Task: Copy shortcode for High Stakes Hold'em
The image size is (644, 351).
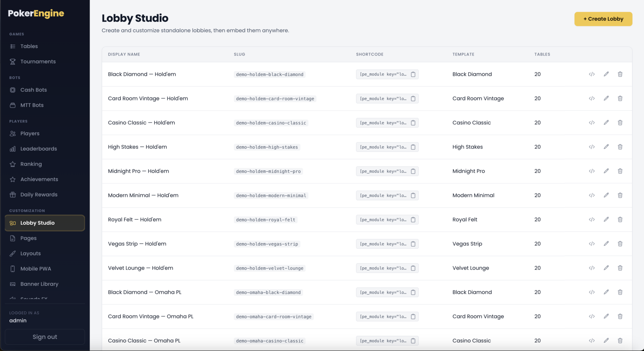Action: coord(413,147)
